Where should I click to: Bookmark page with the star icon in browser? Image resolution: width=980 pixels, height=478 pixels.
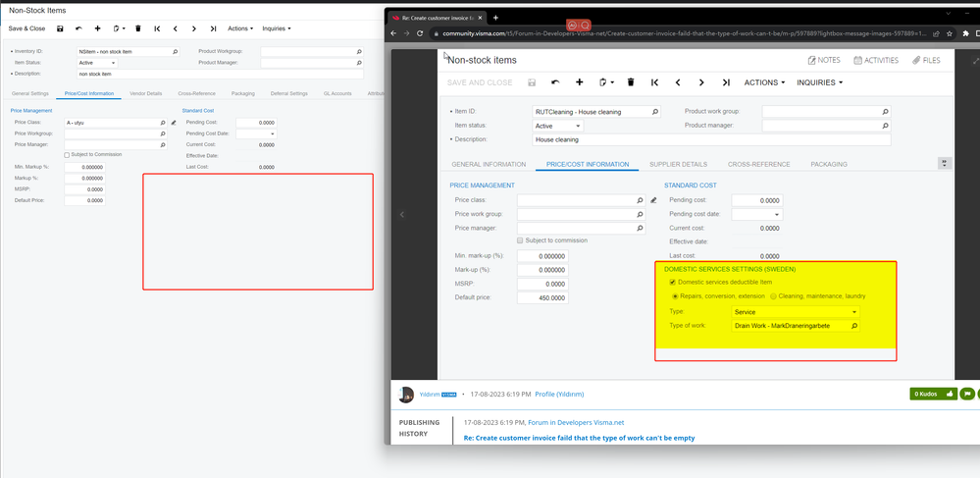[950, 33]
